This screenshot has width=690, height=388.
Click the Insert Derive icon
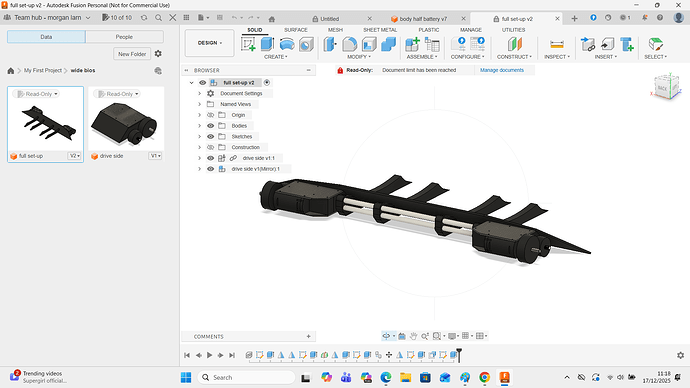click(x=588, y=44)
